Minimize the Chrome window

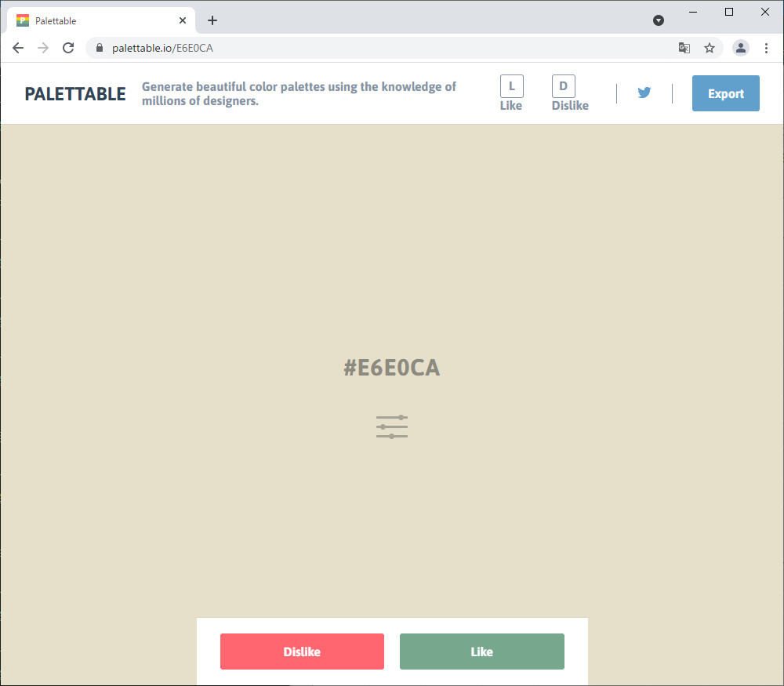coord(692,12)
